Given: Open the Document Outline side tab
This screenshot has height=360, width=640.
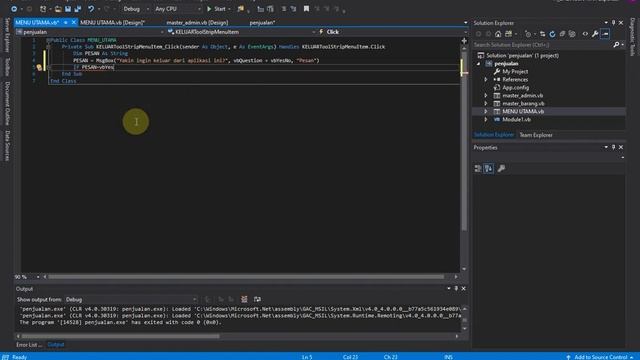Looking at the screenshot, I should click(x=7, y=103).
